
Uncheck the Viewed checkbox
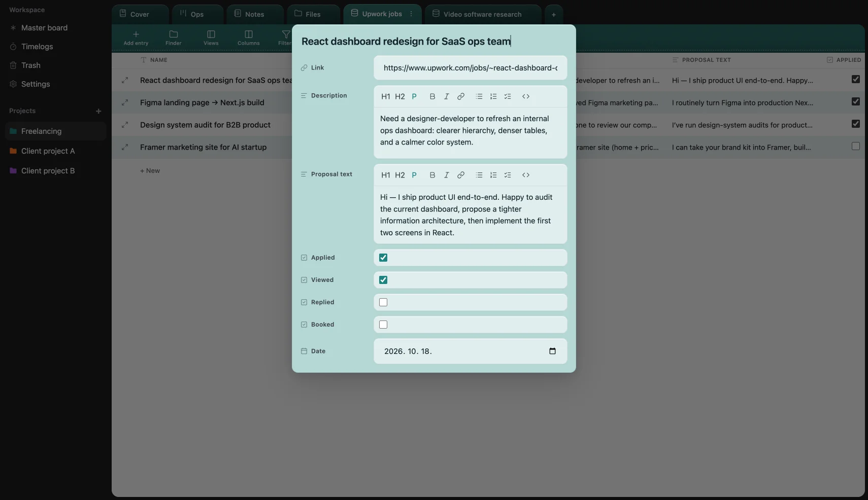coord(383,280)
